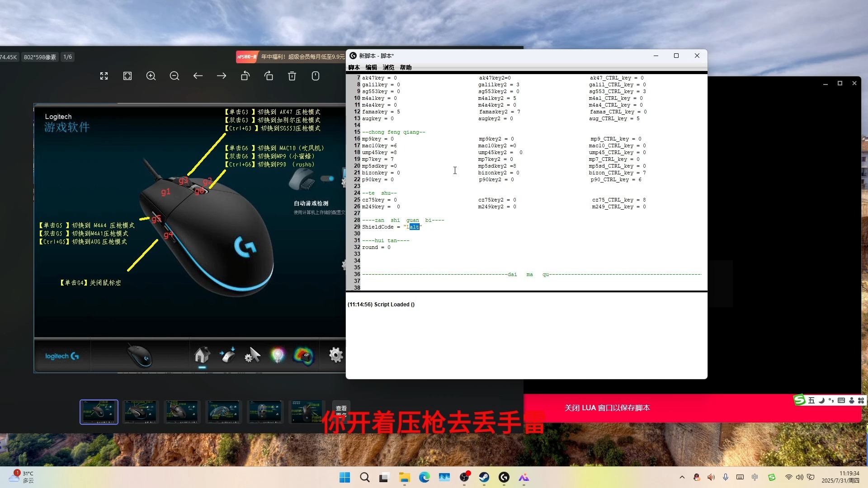
Task: Click the fit-to-window icon in image viewer
Action: (127, 76)
